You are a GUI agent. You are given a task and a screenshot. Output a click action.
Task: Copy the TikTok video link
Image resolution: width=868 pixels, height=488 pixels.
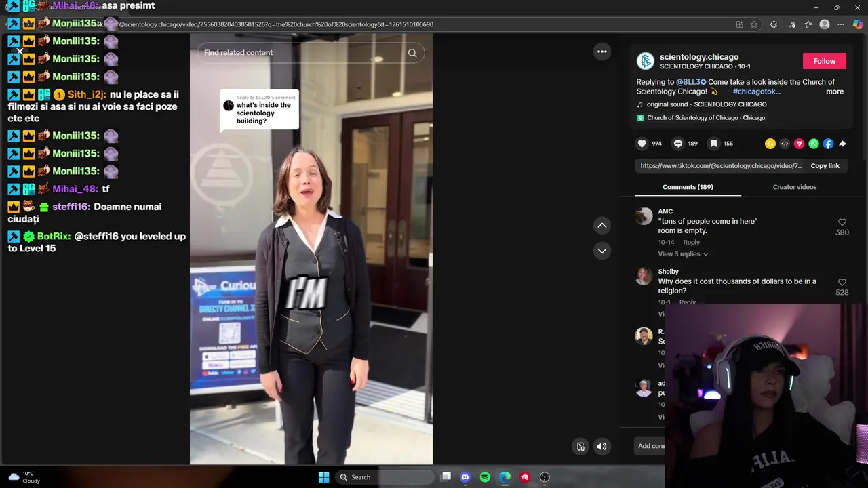click(825, 166)
